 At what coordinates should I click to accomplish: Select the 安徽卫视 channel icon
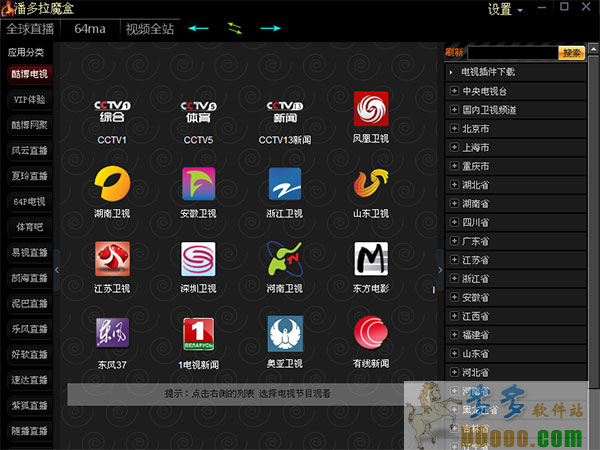[198, 184]
